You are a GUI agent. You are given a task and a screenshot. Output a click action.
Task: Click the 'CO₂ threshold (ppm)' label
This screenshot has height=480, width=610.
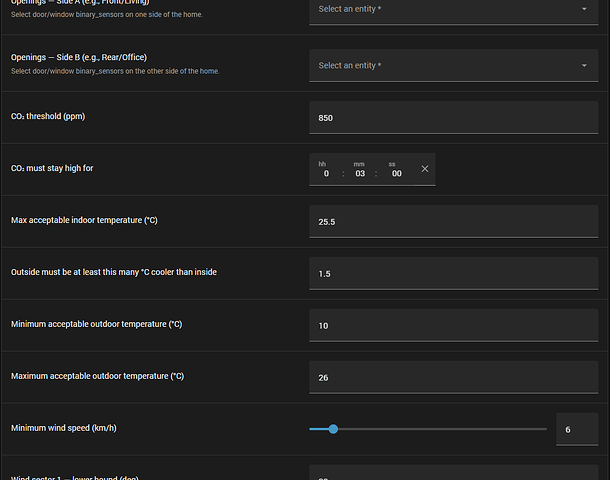coord(48,116)
